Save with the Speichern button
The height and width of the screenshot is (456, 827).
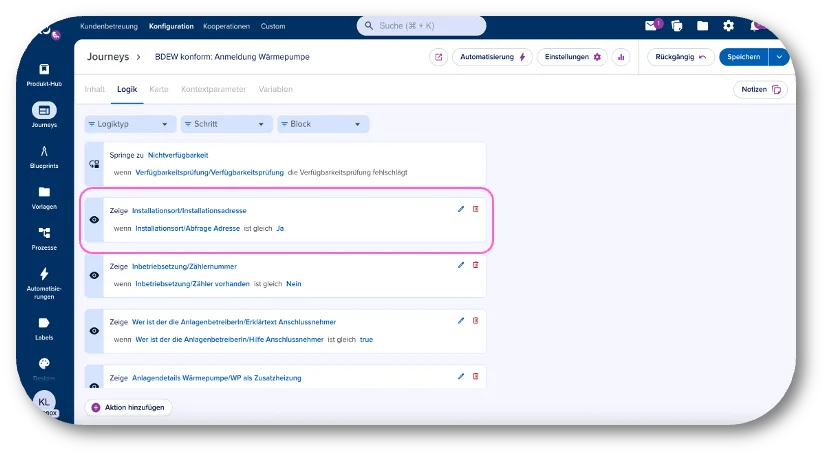click(x=744, y=57)
